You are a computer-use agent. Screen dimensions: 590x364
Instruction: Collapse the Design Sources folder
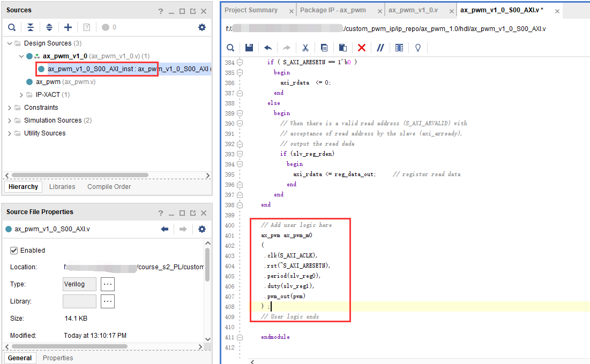10,43
